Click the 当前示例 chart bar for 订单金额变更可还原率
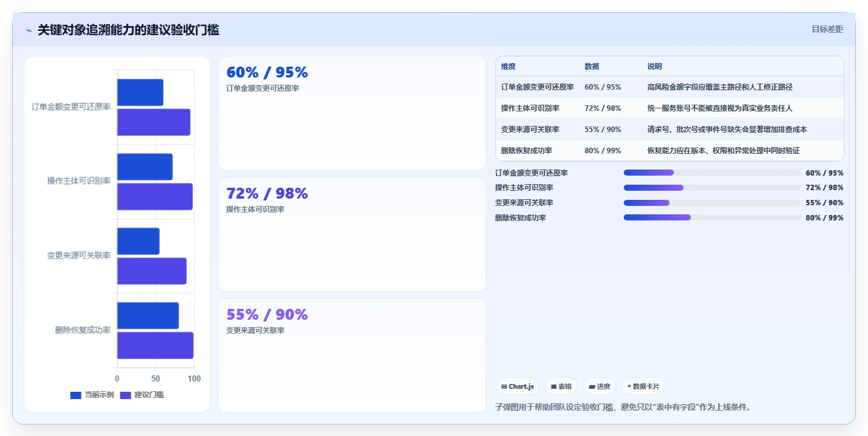 [x=140, y=93]
